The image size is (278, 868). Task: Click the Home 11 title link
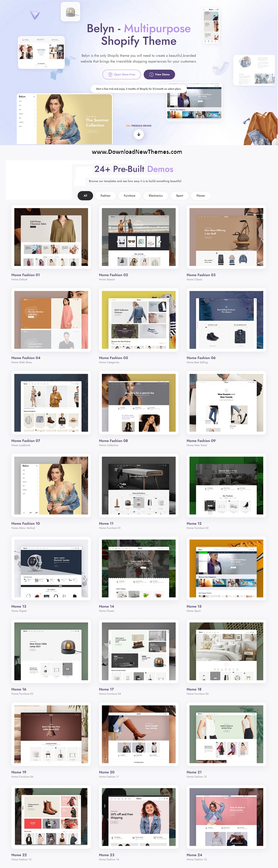(x=106, y=524)
